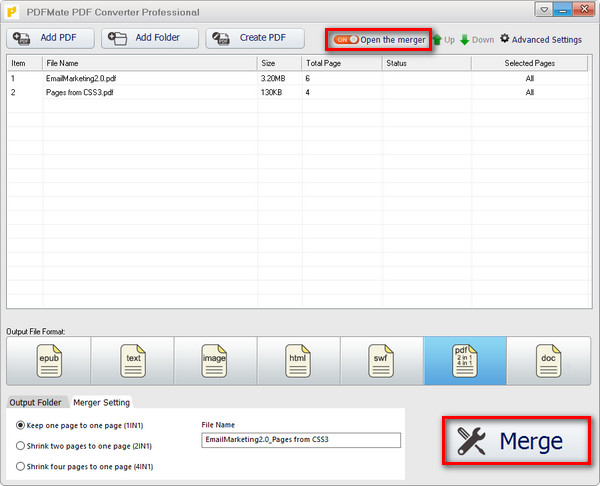Select EmailMarketing2.0.pdf row
This screenshot has width=600, height=486.
298,78
